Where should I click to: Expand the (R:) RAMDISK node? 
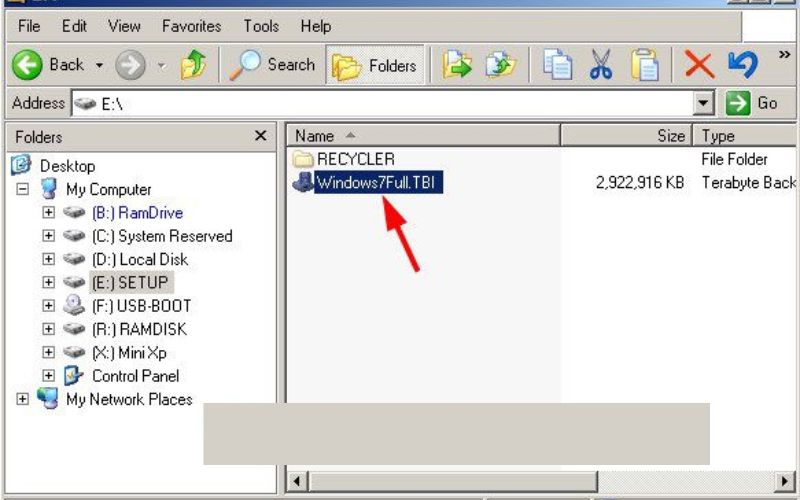[48, 329]
